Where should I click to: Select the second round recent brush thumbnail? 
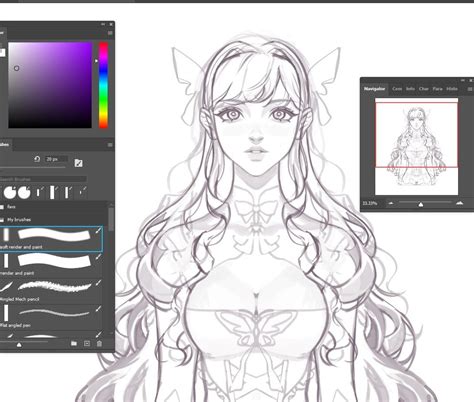(24, 192)
